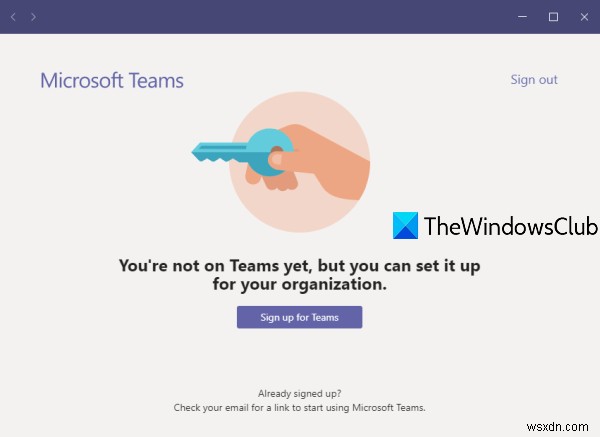Click the Microsoft Teams title text

112,81
